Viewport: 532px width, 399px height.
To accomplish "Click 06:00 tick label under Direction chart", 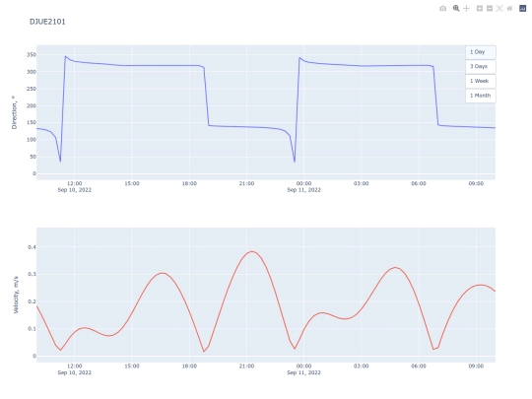I will [419, 183].
